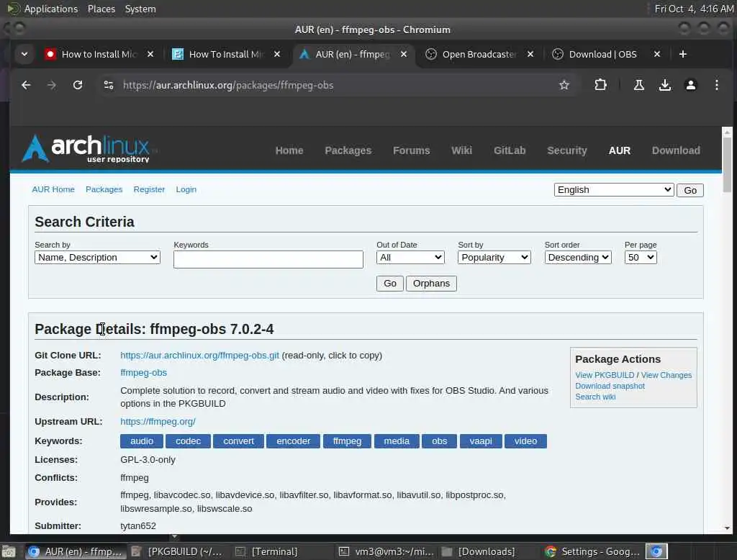This screenshot has width=737, height=560.
Task: Close the Download | OBS tab
Action: click(657, 54)
